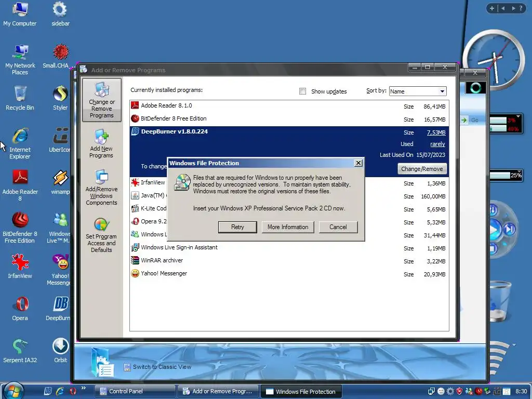Click the rarely usage link
Screen dimensions: 532x399
click(x=437, y=144)
